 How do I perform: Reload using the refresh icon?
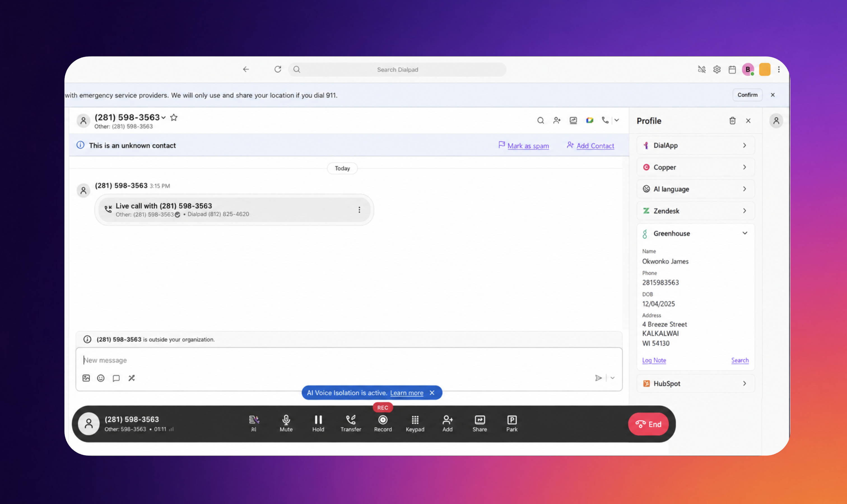(x=278, y=69)
